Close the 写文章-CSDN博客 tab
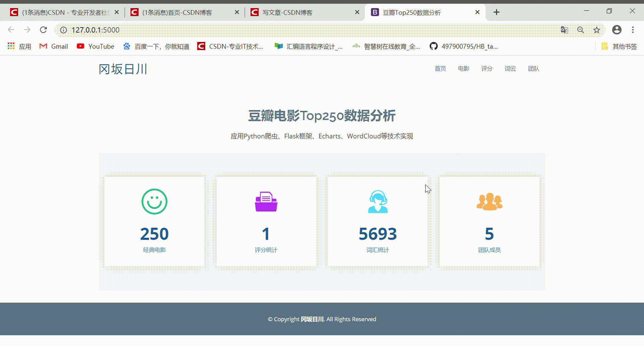 (357, 12)
